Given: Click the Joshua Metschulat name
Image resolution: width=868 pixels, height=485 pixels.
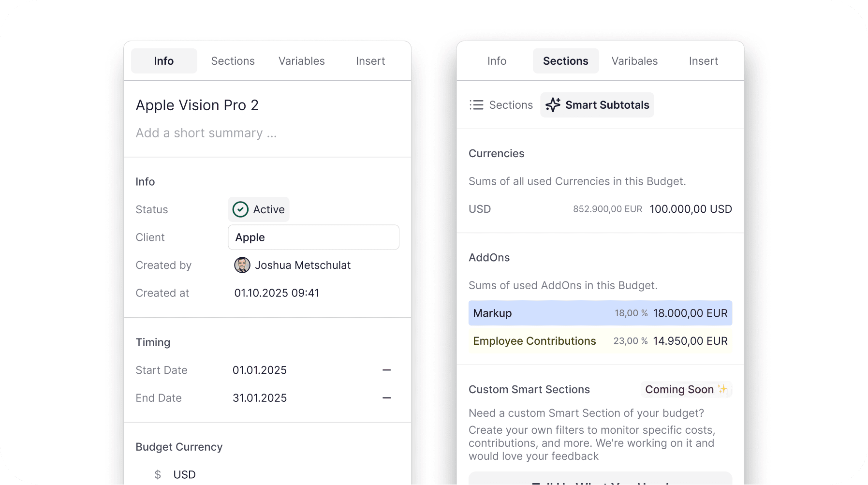Looking at the screenshot, I should click(303, 265).
